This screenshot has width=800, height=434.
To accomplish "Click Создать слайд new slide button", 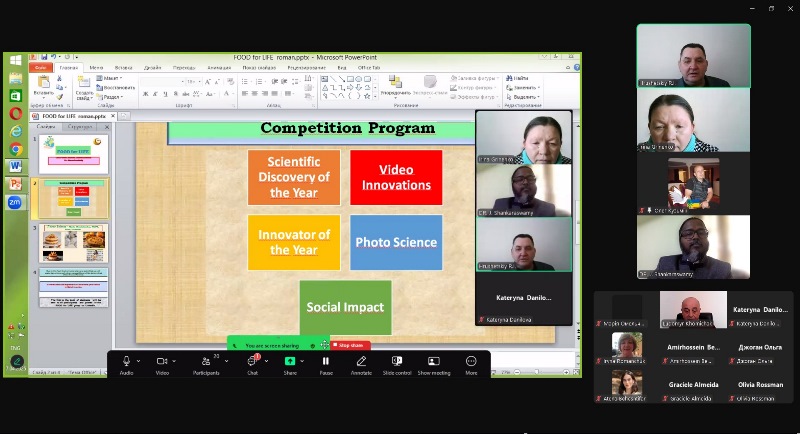I will tap(84, 88).
